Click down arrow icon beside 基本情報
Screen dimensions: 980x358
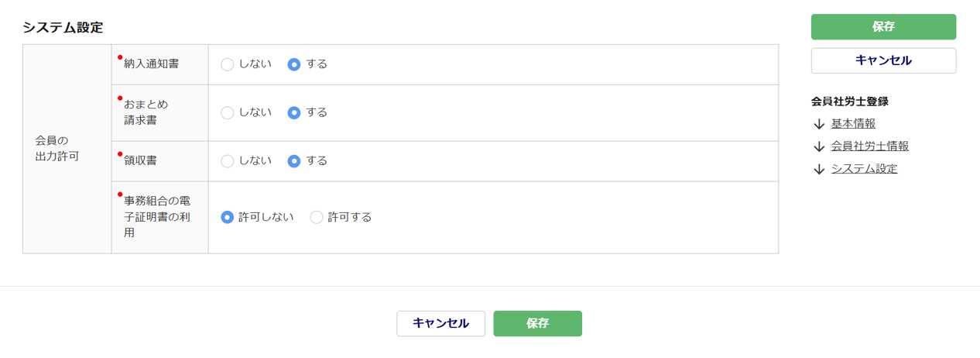pos(819,124)
